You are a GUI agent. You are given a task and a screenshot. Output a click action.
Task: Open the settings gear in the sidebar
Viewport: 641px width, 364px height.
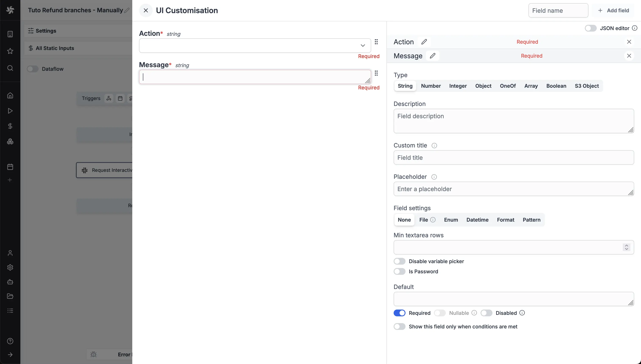tap(10, 267)
